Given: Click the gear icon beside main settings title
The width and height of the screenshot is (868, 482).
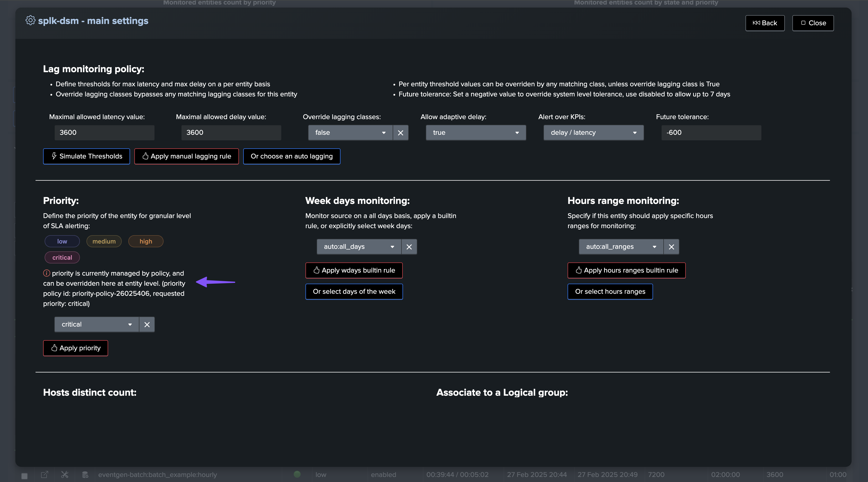Looking at the screenshot, I should [30, 21].
